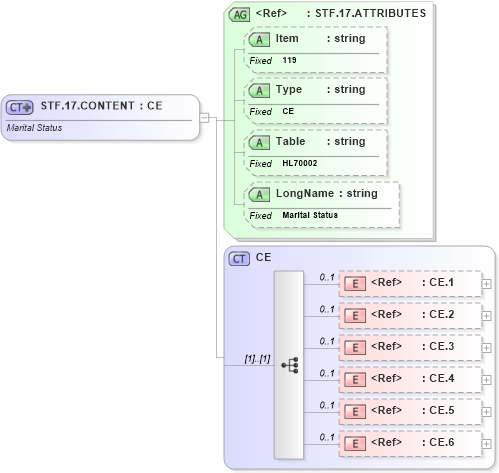Click the fixed value Marital Status

click(x=310, y=215)
